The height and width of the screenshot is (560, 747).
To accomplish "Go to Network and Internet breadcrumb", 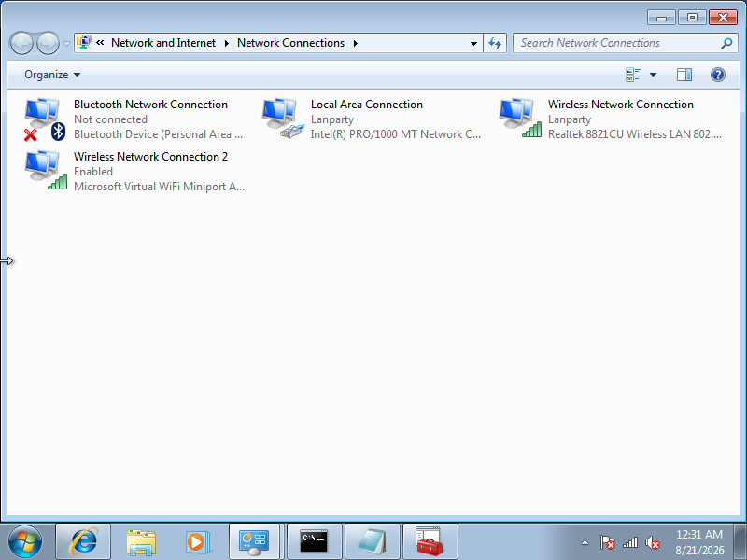I will [163, 43].
